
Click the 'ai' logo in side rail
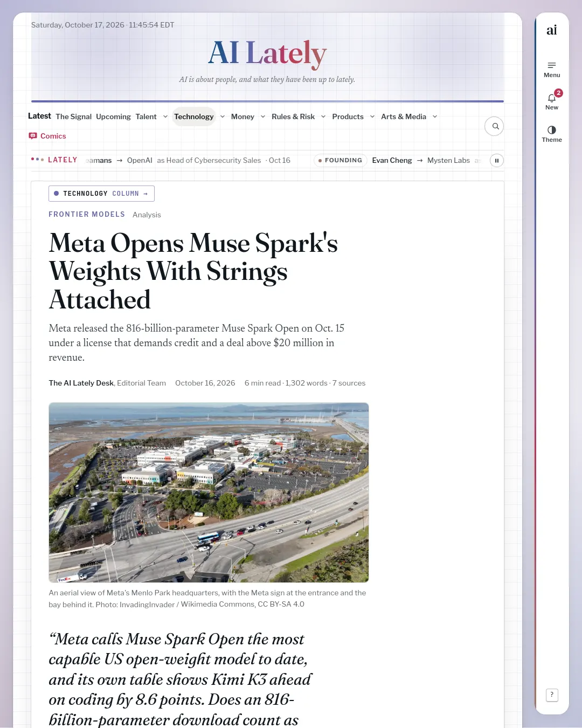pyautogui.click(x=552, y=30)
